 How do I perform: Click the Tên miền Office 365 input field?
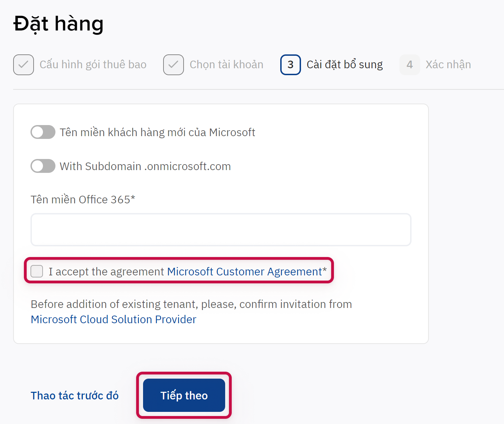point(221,230)
